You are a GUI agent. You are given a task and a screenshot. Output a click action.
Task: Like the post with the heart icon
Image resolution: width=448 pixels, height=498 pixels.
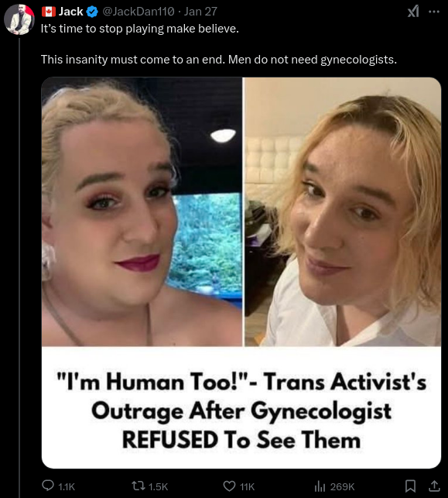[x=229, y=486]
